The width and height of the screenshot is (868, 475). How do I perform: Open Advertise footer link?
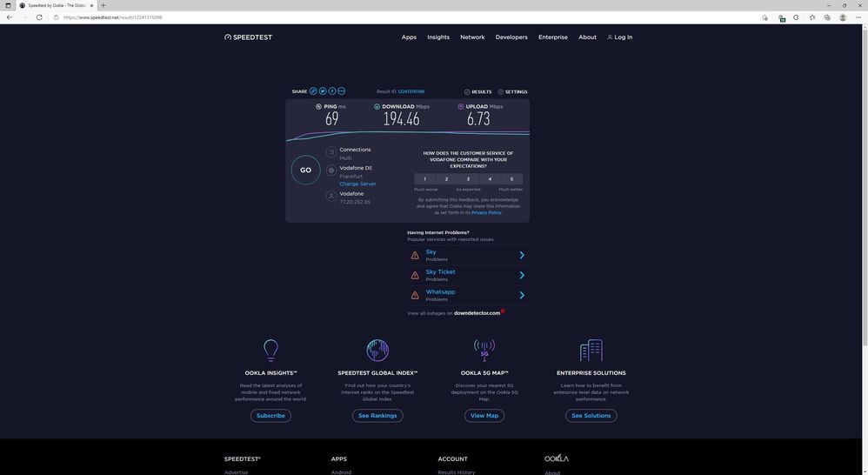pyautogui.click(x=237, y=472)
